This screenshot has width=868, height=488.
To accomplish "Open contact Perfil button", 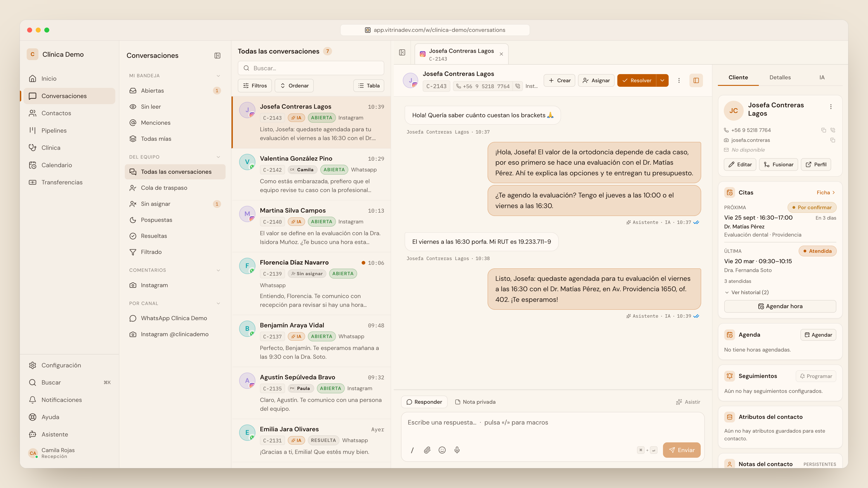I will coord(816,164).
